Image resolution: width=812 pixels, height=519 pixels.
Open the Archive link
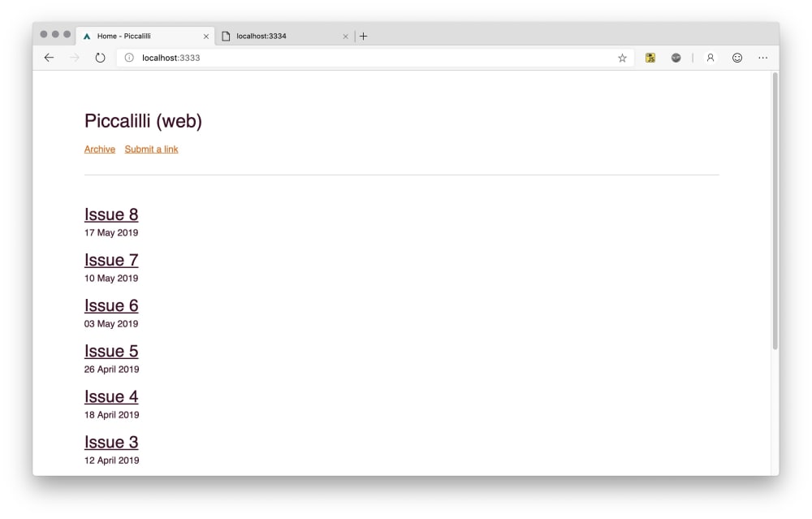(100, 149)
